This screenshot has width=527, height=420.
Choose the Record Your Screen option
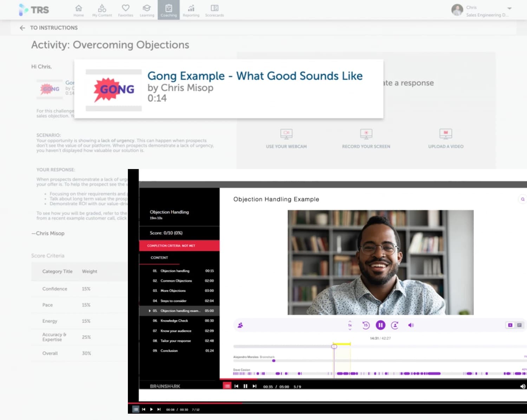(366, 138)
